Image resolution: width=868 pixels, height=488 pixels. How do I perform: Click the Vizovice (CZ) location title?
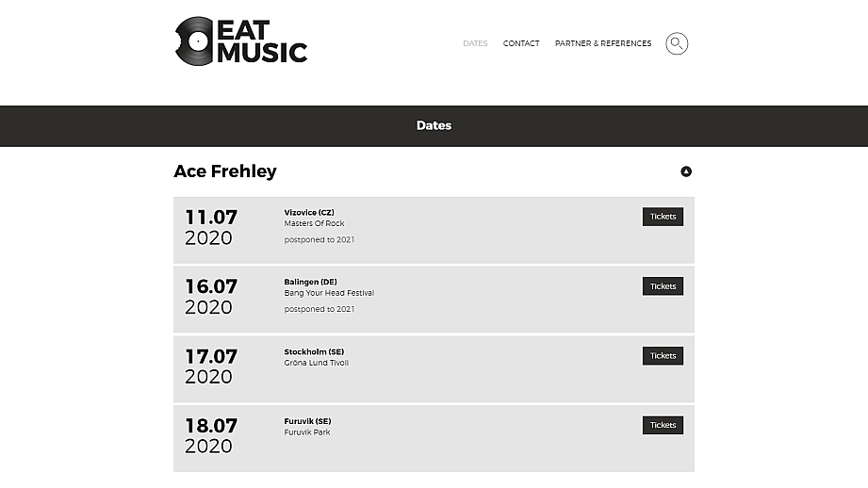[309, 213]
